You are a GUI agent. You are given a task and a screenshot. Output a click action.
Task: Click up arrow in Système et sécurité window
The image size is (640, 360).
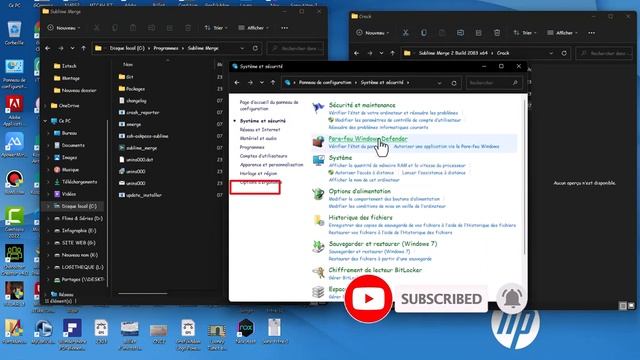(273, 83)
